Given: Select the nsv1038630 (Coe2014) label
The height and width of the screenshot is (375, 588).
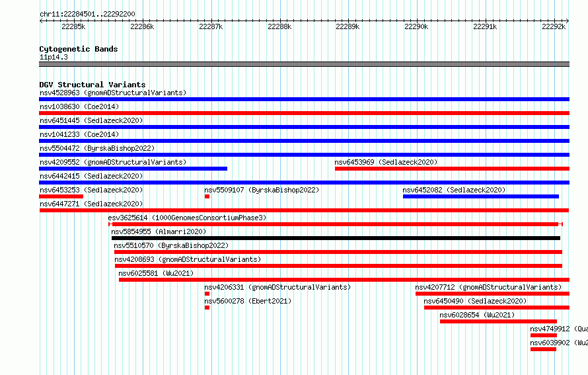Looking at the screenshot, I should click(x=79, y=106).
